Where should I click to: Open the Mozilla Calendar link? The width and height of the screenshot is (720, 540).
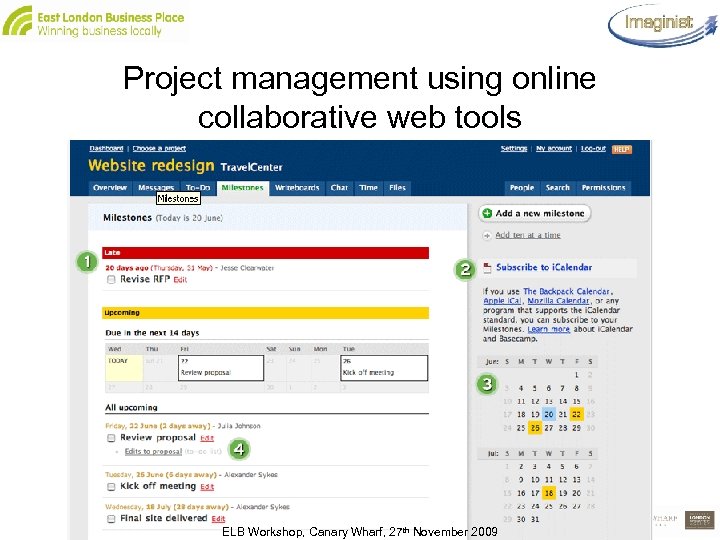pyautogui.click(x=558, y=301)
